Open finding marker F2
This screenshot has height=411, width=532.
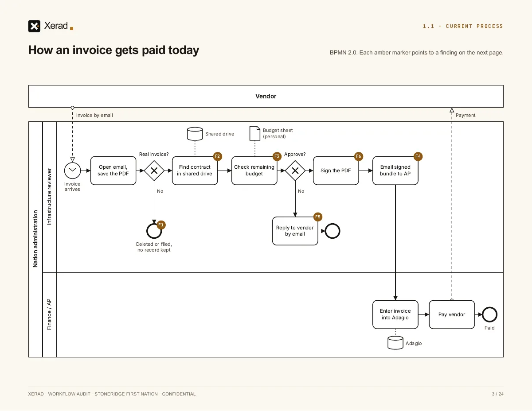[218, 156]
